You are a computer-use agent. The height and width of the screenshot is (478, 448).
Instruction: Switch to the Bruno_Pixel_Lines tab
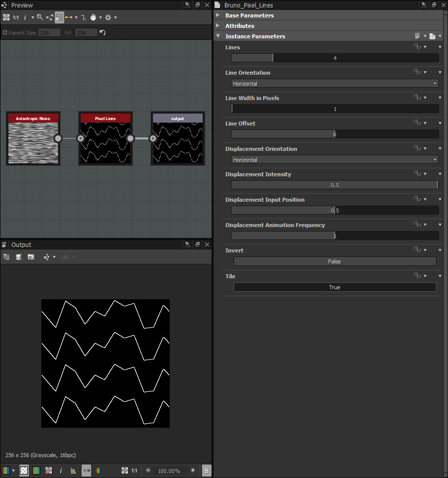248,5
